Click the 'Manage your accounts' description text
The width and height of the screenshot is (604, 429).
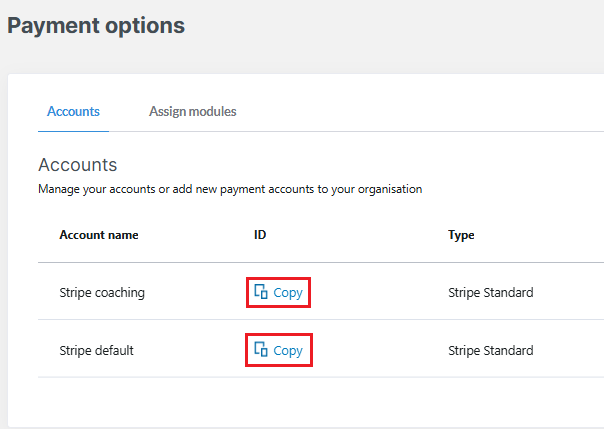(150, 188)
